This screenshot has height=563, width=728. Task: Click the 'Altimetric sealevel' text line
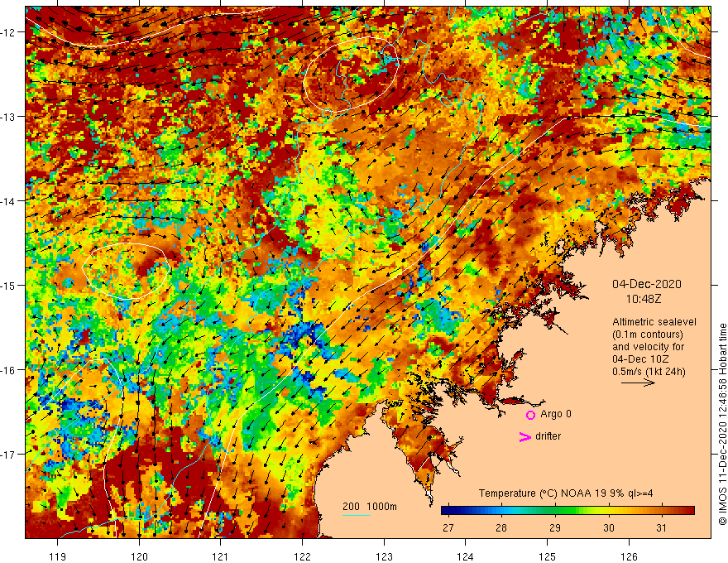click(654, 322)
